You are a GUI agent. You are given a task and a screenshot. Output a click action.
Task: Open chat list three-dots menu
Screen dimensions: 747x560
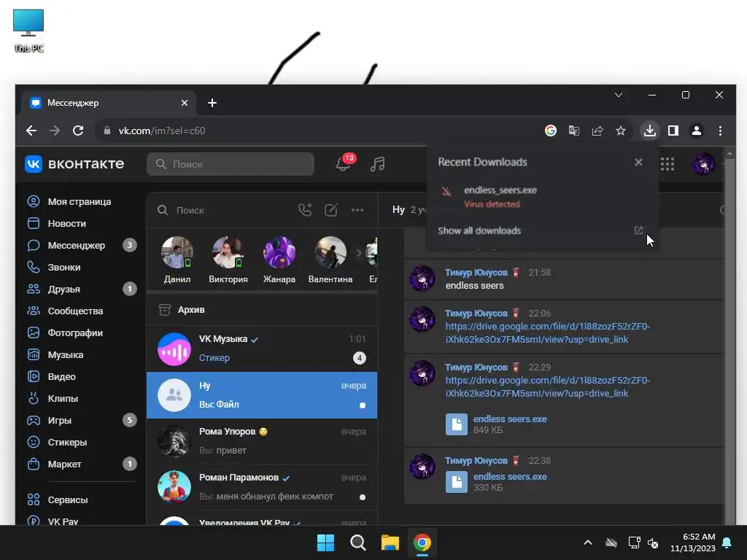tap(357, 210)
